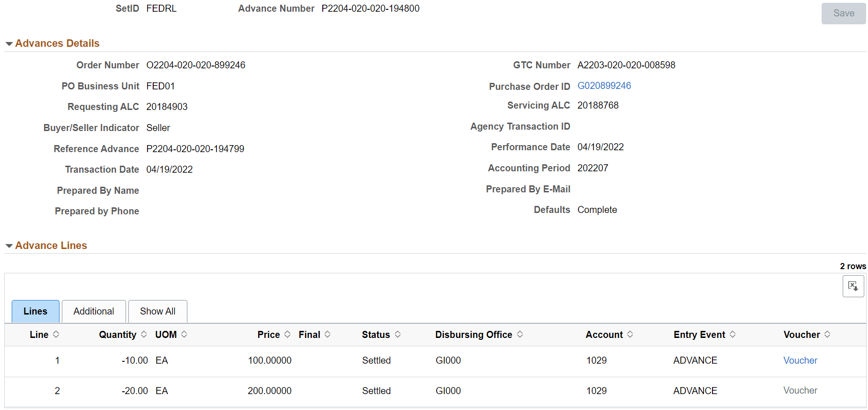Sort by Disbursing Office column

click(x=479, y=335)
